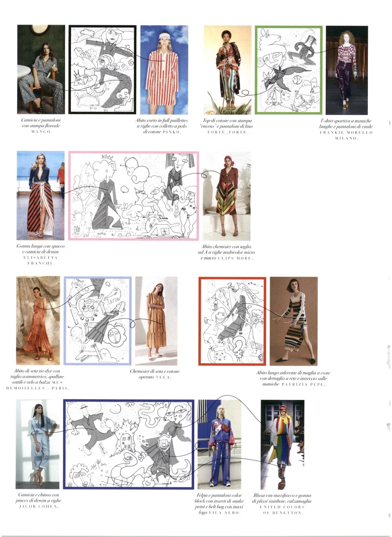Click the Frankie Morello Milano runway photo
The image size is (392, 537).
pyautogui.click(x=346, y=70)
